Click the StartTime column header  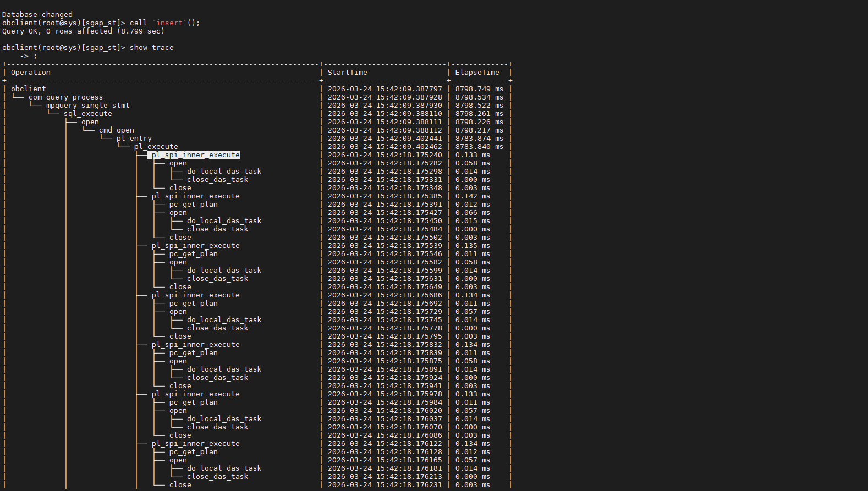(347, 73)
